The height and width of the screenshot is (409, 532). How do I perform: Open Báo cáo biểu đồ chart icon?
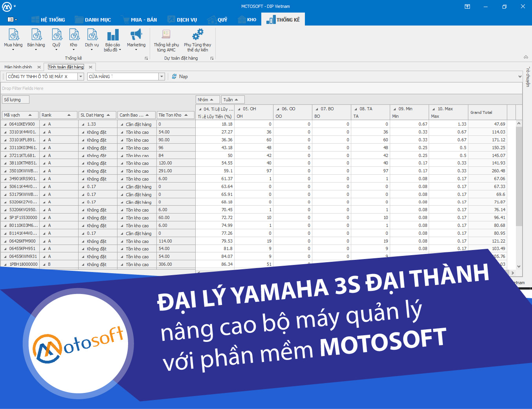tap(112, 40)
